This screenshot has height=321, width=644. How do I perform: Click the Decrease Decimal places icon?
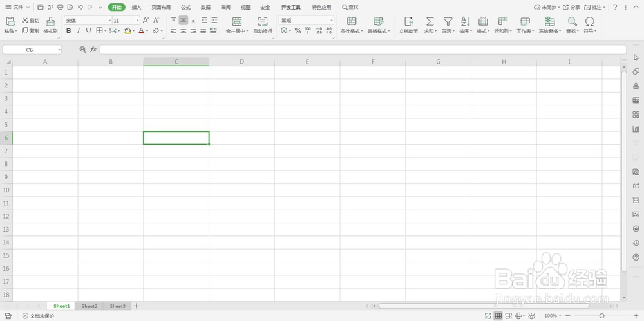coord(328,31)
